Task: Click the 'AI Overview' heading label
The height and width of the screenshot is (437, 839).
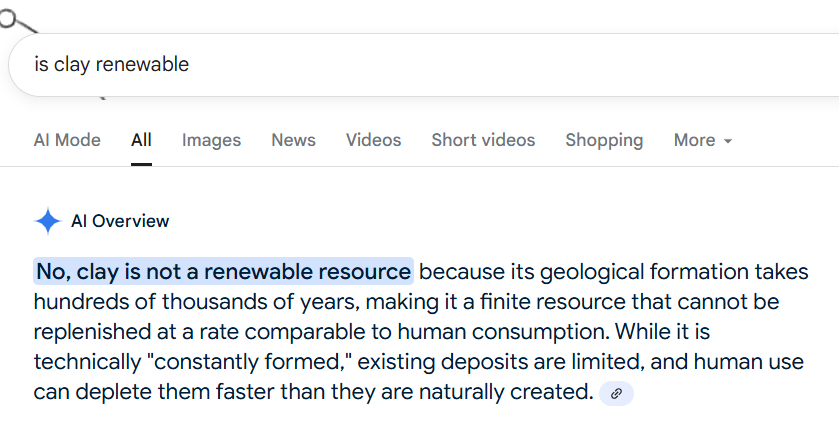Action: [x=120, y=221]
